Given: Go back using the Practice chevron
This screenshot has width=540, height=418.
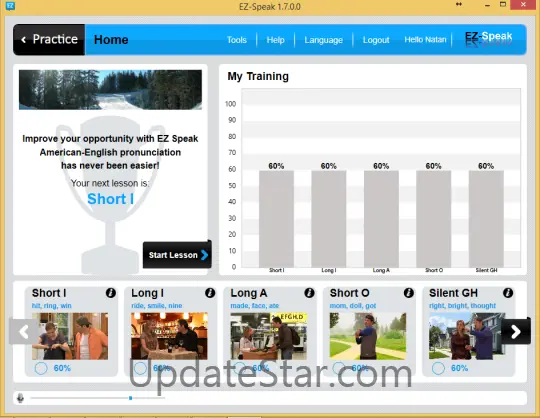Looking at the screenshot, I should [x=23, y=40].
